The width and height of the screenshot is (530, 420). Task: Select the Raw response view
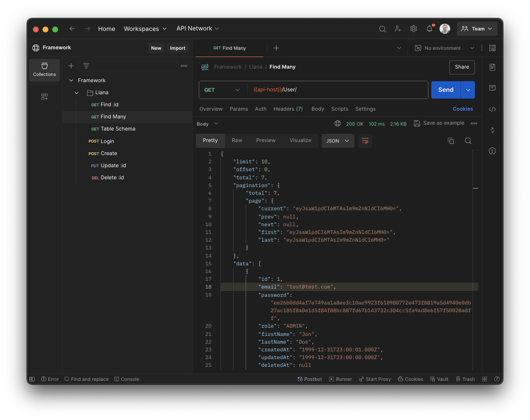tap(236, 140)
